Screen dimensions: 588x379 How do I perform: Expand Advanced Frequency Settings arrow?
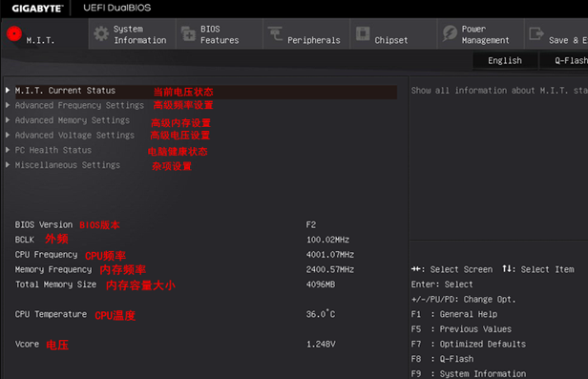pyautogui.click(x=8, y=105)
